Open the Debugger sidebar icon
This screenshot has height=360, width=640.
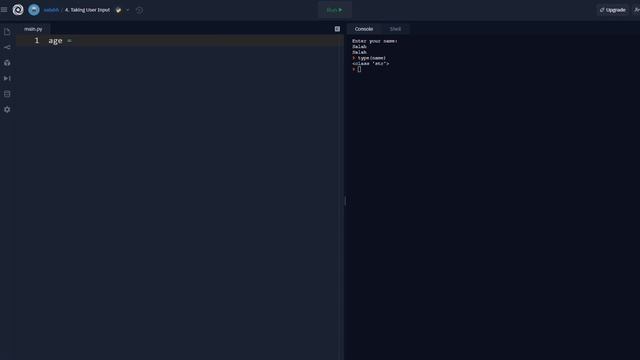[7, 78]
